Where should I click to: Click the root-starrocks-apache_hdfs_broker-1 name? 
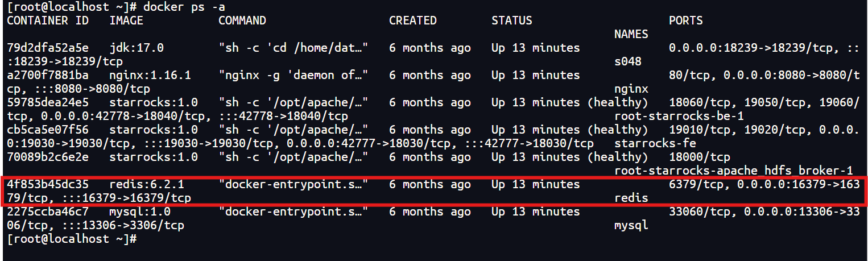(x=734, y=171)
